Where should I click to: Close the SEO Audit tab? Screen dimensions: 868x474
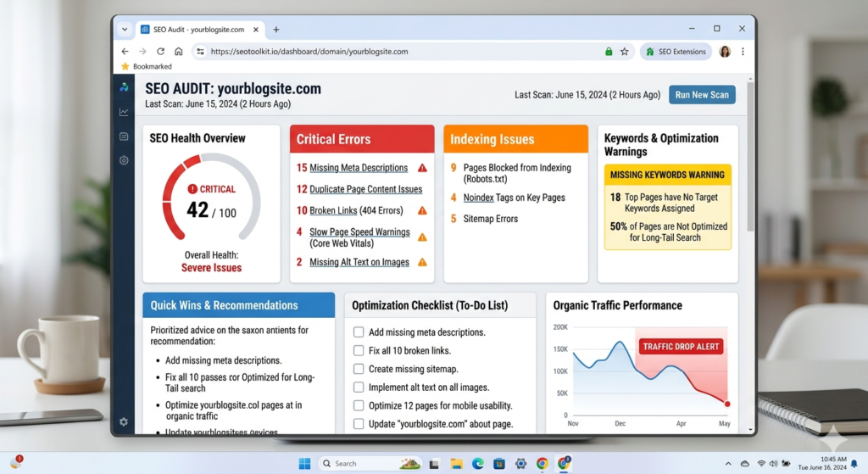[256, 30]
